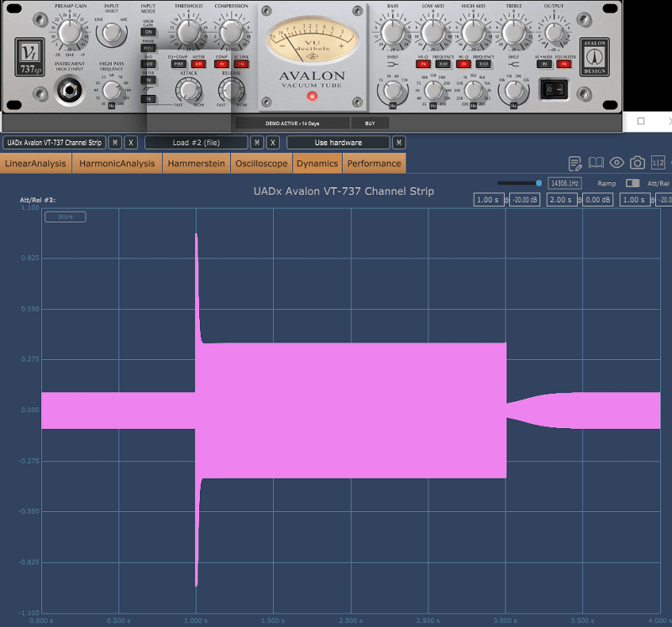Click the 0.00 dB level field
The width and height of the screenshot is (672, 627).
pos(597,200)
